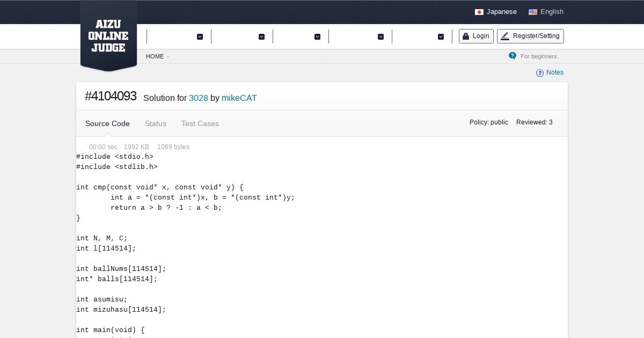Click the int mizuhasu[114514]; line
This screenshot has width=644, height=338.
121,310
